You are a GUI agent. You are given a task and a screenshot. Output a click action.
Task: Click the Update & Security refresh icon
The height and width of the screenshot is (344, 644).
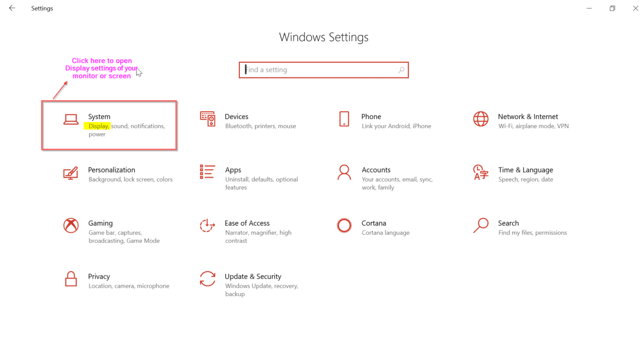[x=207, y=280]
